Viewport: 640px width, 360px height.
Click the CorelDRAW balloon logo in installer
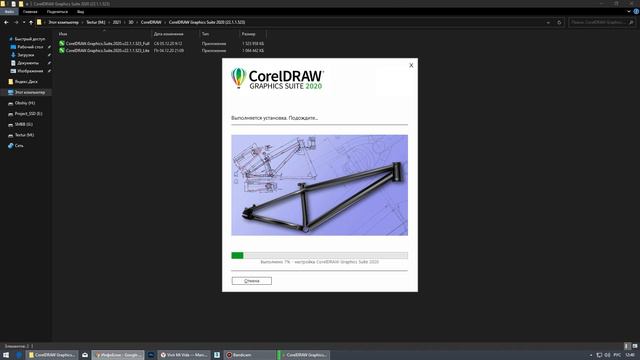click(238, 78)
